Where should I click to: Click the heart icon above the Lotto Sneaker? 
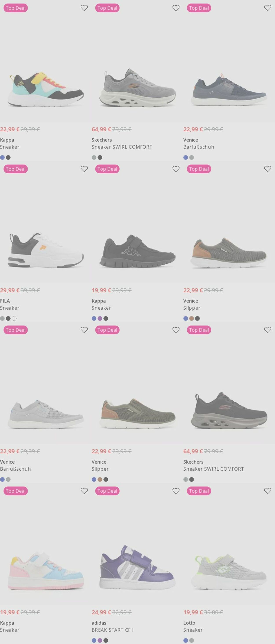pyautogui.click(x=267, y=491)
